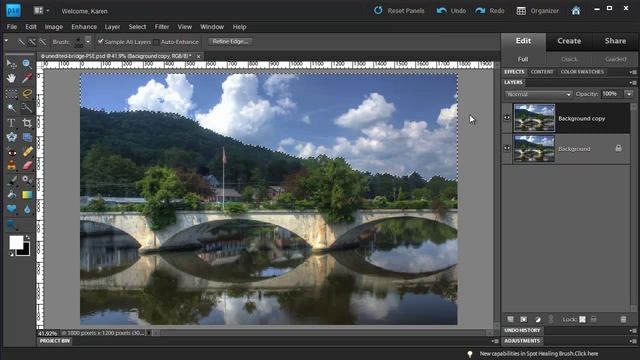Click the Redo button
This screenshot has width=640, height=360.
pos(490,11)
